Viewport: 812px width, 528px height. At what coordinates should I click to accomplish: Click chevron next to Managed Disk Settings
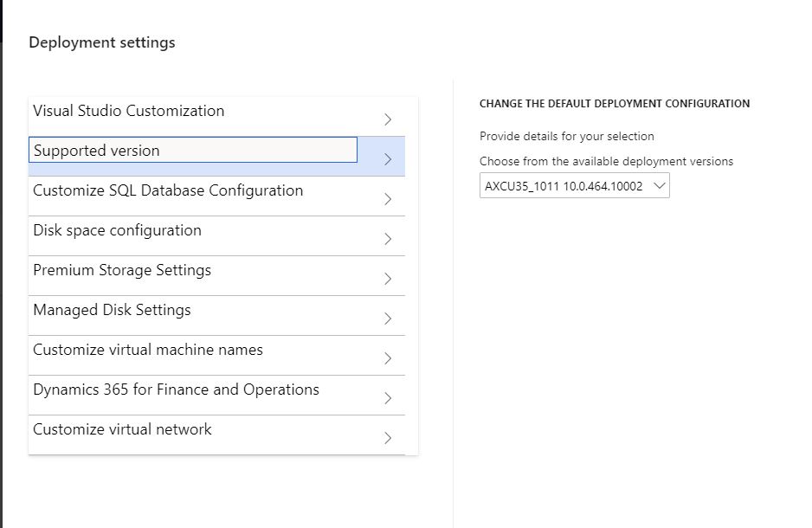coord(388,319)
